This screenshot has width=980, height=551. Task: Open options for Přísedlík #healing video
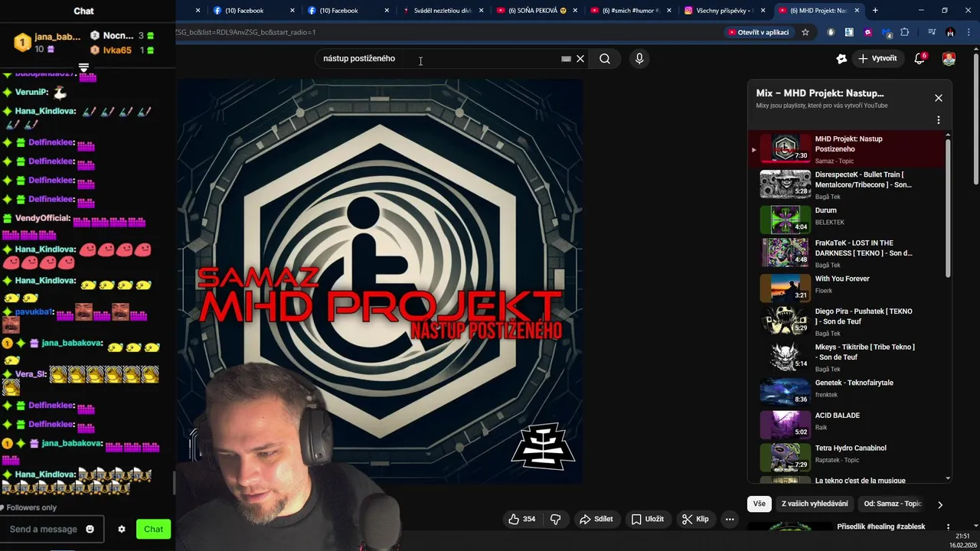coord(948,527)
